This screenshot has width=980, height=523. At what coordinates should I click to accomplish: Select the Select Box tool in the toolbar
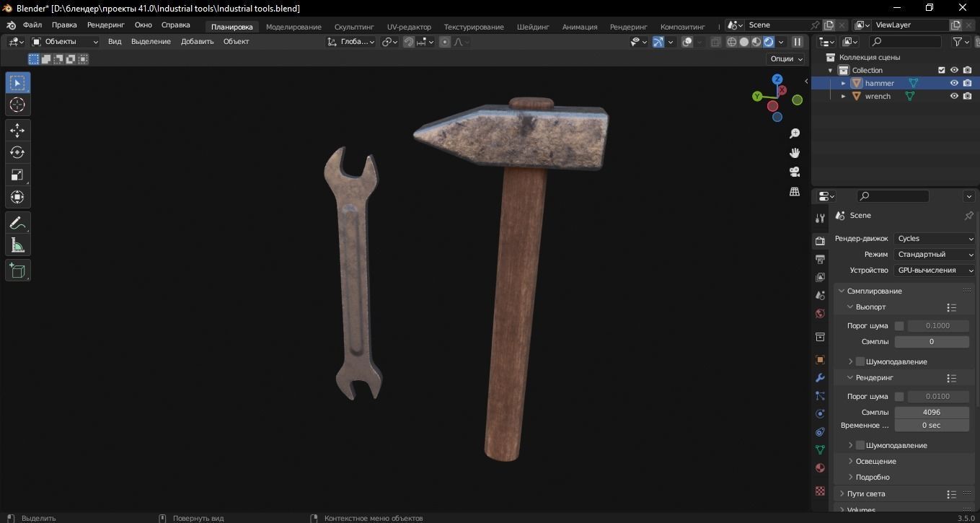coord(17,83)
